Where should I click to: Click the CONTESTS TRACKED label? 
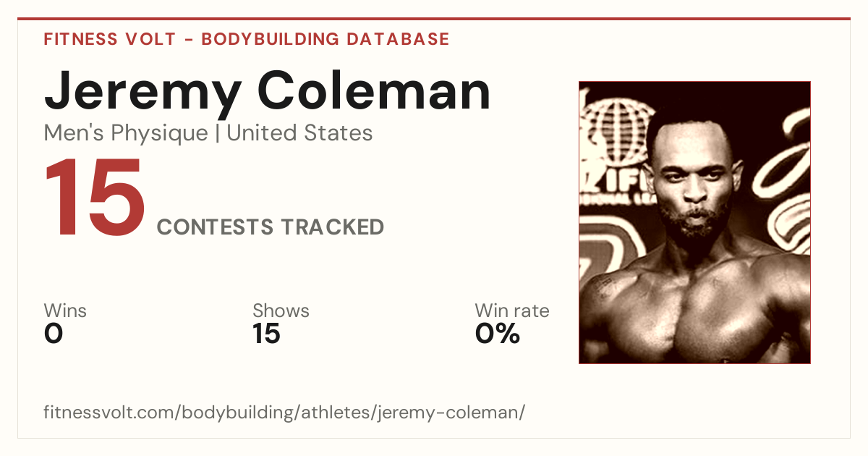(x=271, y=227)
